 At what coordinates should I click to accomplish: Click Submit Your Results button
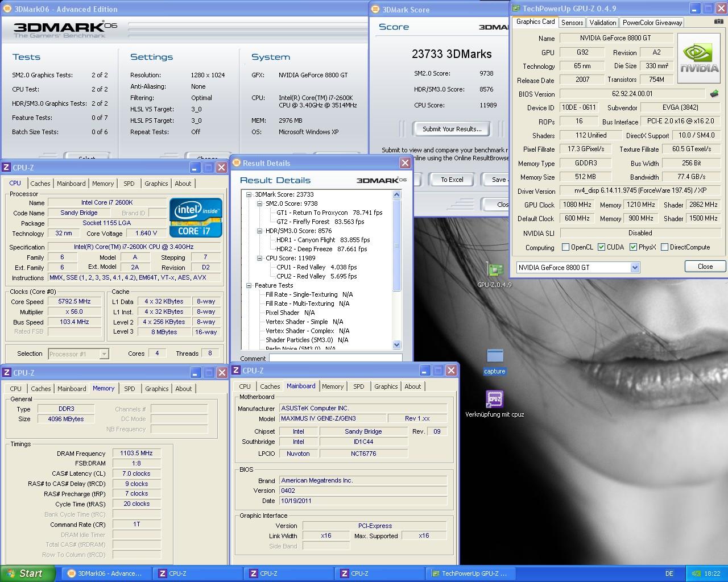pyautogui.click(x=452, y=129)
